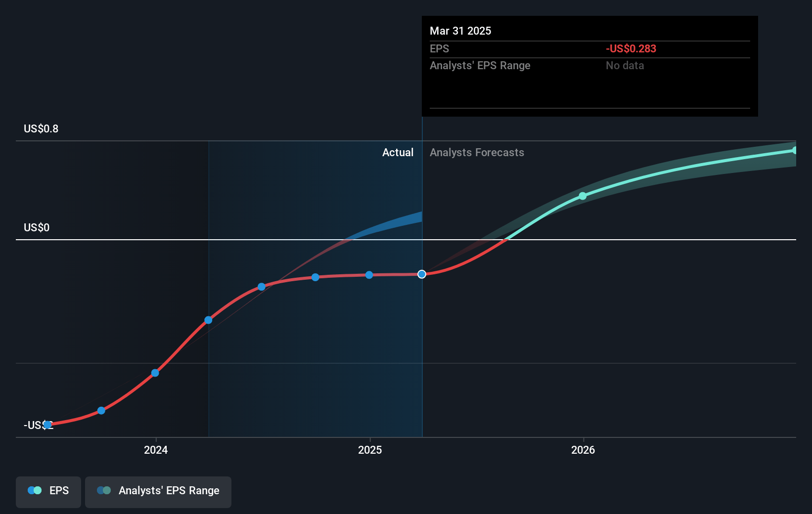Select the Mar 31 2025 highlighted data point
812x514 pixels.
pos(422,274)
